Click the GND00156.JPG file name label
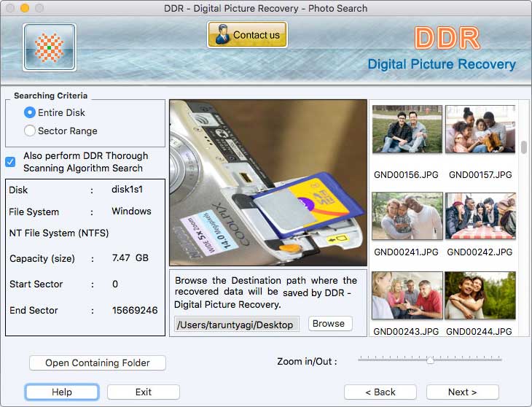 click(406, 175)
